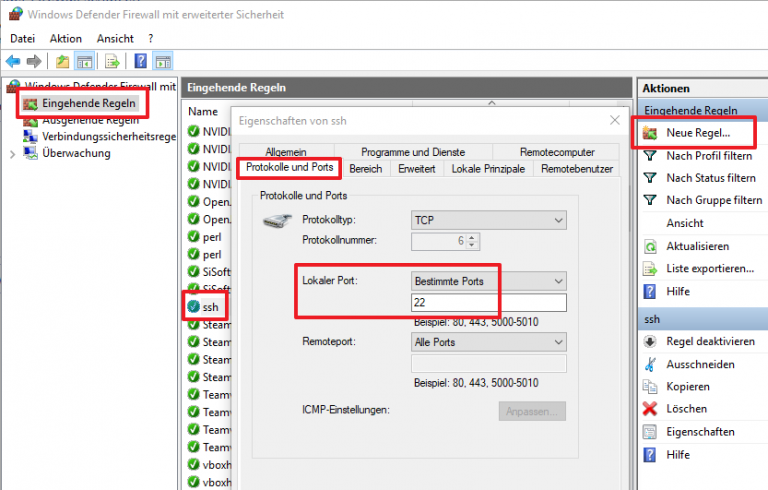The width and height of the screenshot is (768, 490).
Task: Open Ansicht in the Aktionen pane
Action: point(685,223)
